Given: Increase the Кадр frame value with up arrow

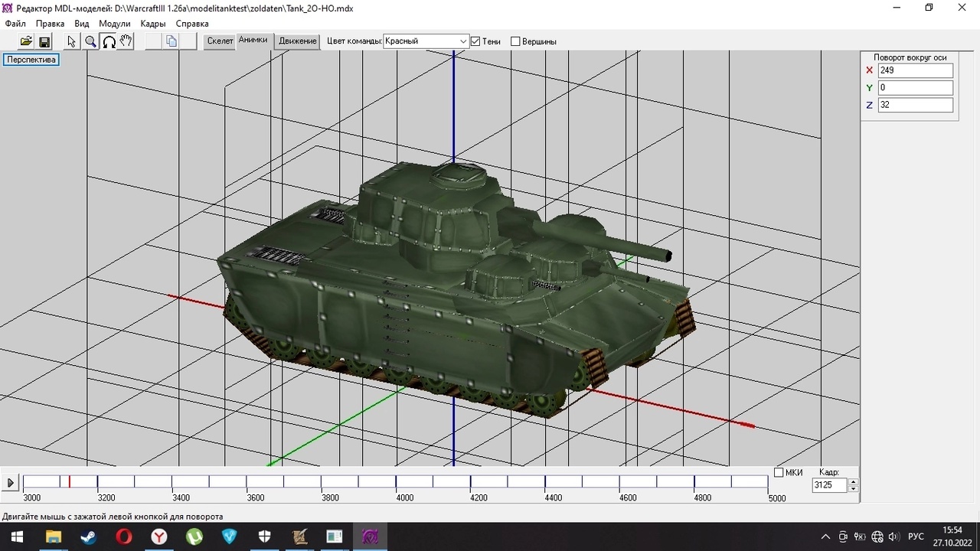Looking at the screenshot, I should coord(854,482).
